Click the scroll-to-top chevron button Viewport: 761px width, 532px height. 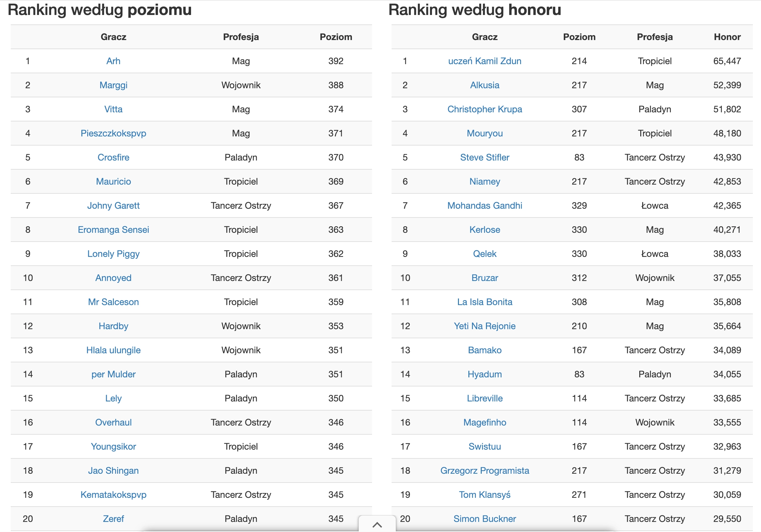click(x=377, y=525)
